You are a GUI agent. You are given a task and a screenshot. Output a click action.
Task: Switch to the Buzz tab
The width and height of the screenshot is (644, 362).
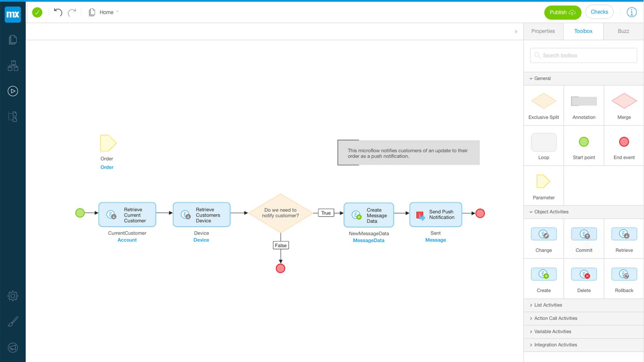[x=624, y=31]
